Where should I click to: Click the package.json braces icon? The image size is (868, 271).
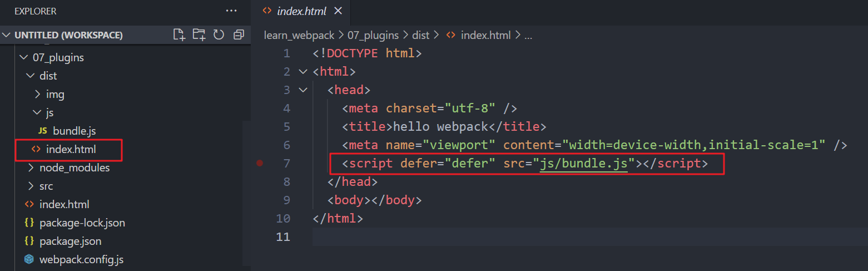tap(29, 241)
